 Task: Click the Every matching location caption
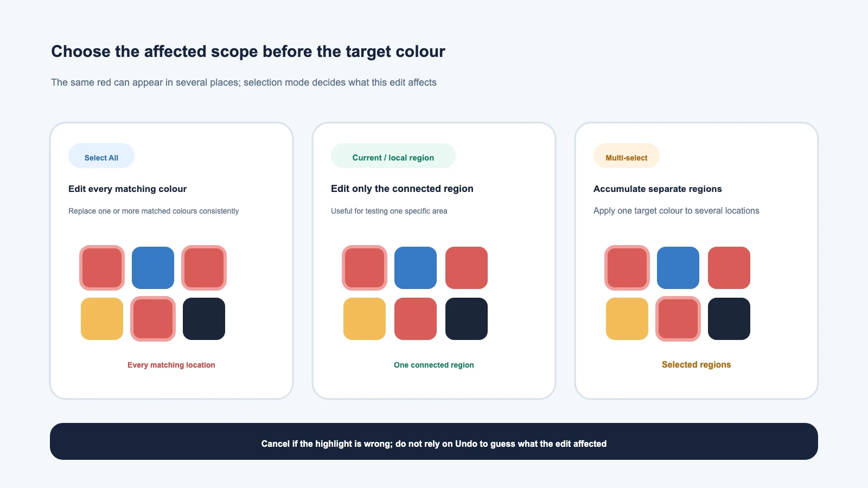[171, 365]
